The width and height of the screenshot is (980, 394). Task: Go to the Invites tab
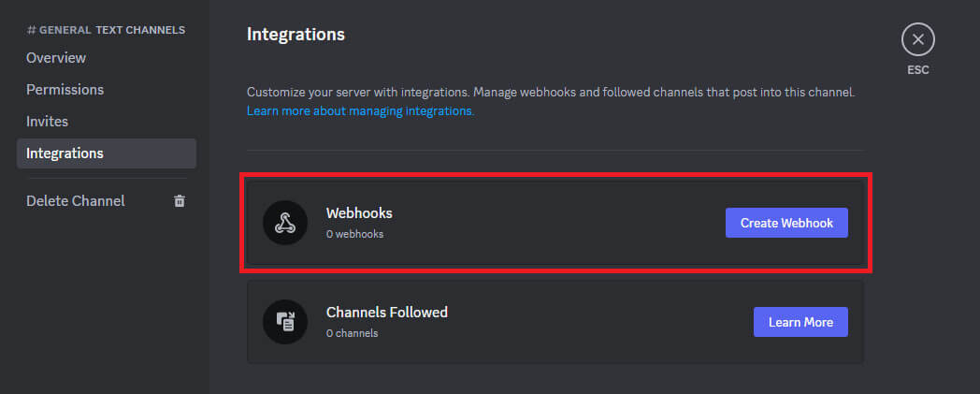pyautogui.click(x=47, y=122)
